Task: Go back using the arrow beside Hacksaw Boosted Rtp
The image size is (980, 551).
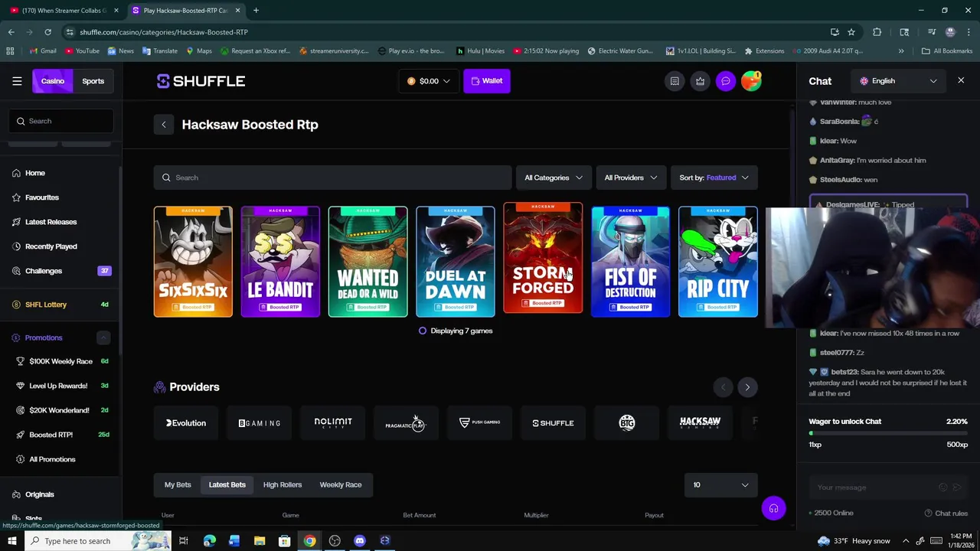Action: (163, 125)
